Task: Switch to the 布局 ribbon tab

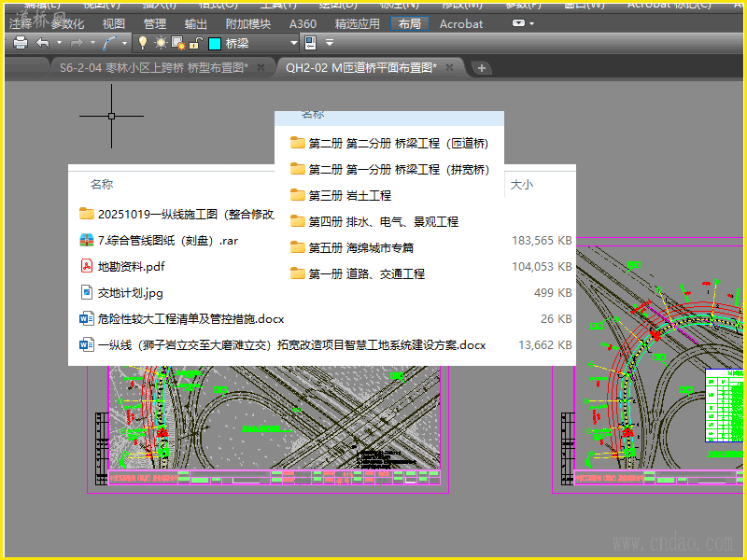Action: tap(408, 23)
